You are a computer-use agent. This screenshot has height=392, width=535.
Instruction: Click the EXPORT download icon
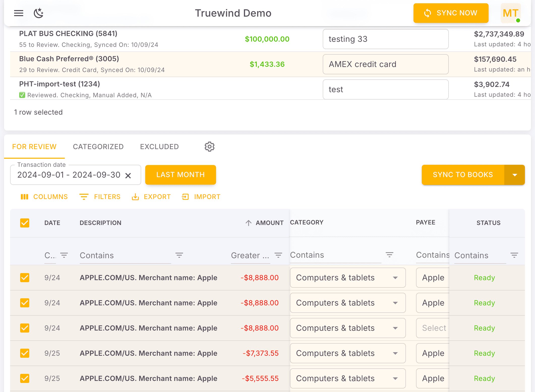tap(136, 197)
